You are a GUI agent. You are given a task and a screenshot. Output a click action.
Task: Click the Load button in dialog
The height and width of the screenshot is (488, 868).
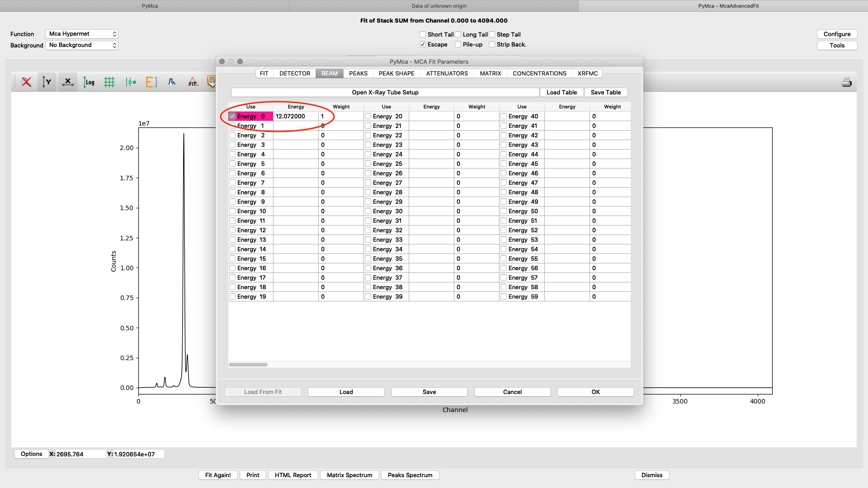(x=346, y=392)
